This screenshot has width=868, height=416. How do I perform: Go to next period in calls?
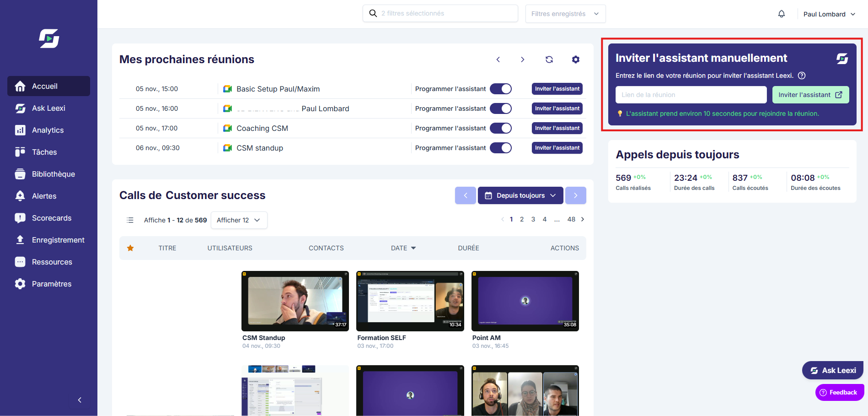coord(576,195)
